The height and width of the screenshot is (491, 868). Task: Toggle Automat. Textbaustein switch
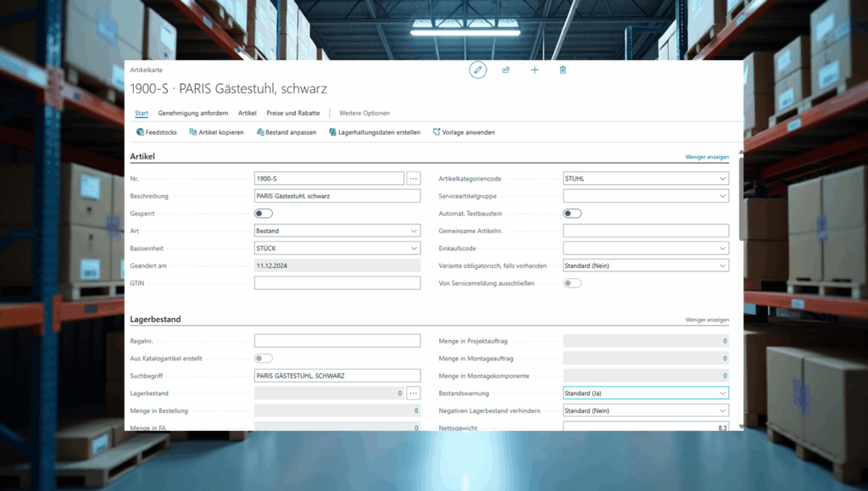572,214
